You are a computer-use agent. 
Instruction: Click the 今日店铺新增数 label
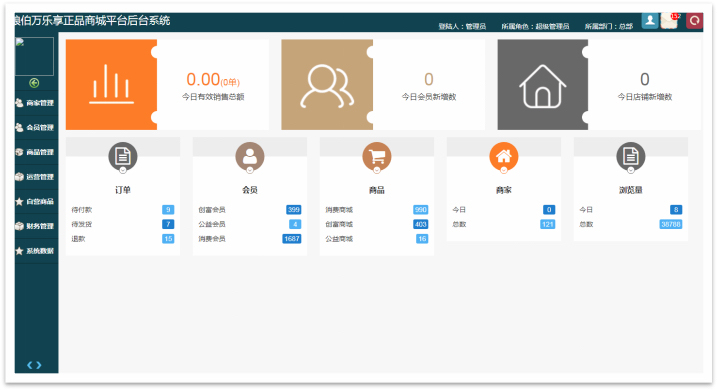pos(645,97)
